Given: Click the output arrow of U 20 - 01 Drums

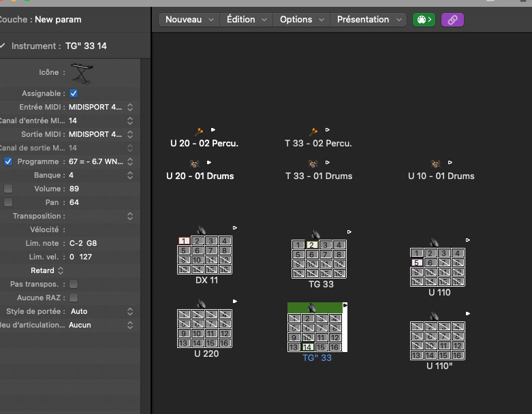Looking at the screenshot, I should [x=209, y=163].
